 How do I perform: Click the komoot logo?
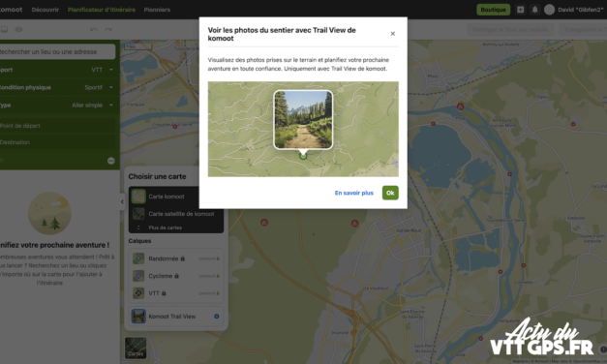[x=11, y=10]
